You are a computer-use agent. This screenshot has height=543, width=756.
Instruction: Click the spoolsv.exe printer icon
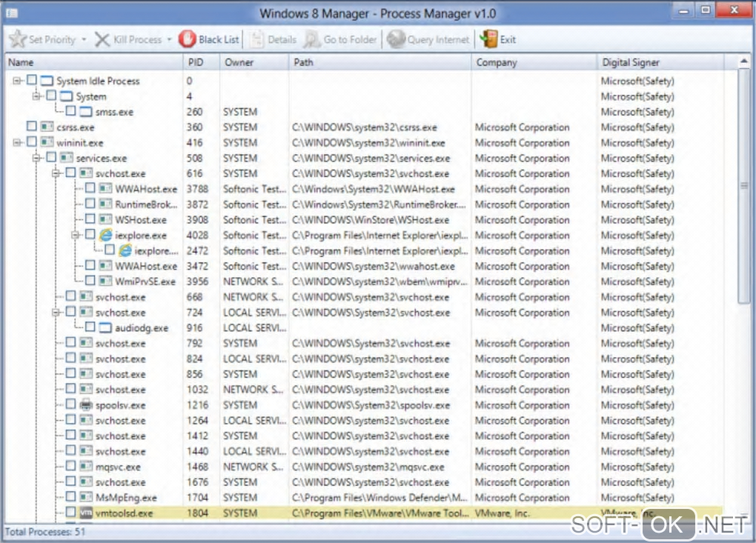[x=86, y=404]
